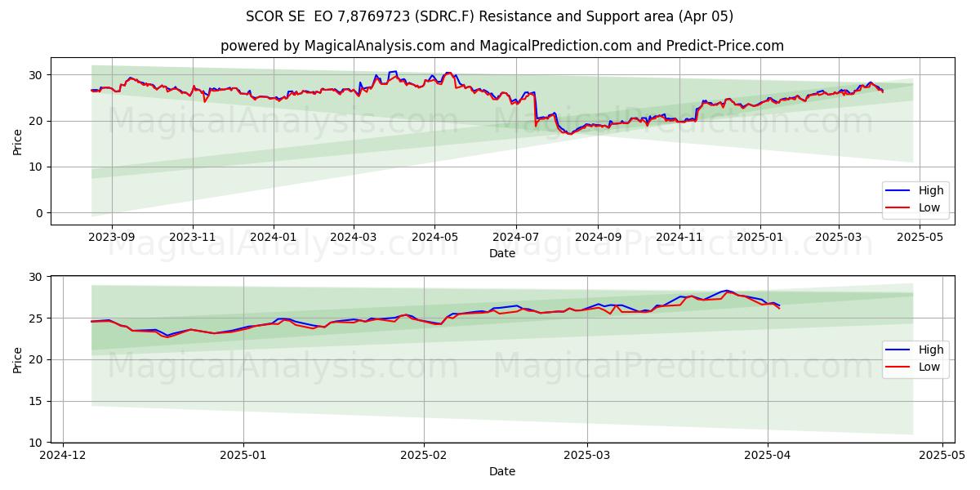Screen dimensions: 980x490
Task: Click the '0' price tick on top chart
Action: 40,213
